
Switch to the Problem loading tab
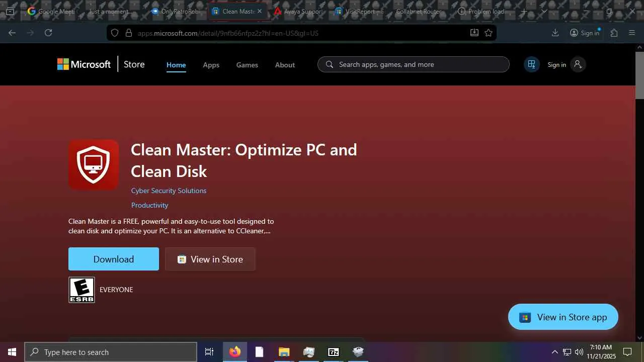482,11
